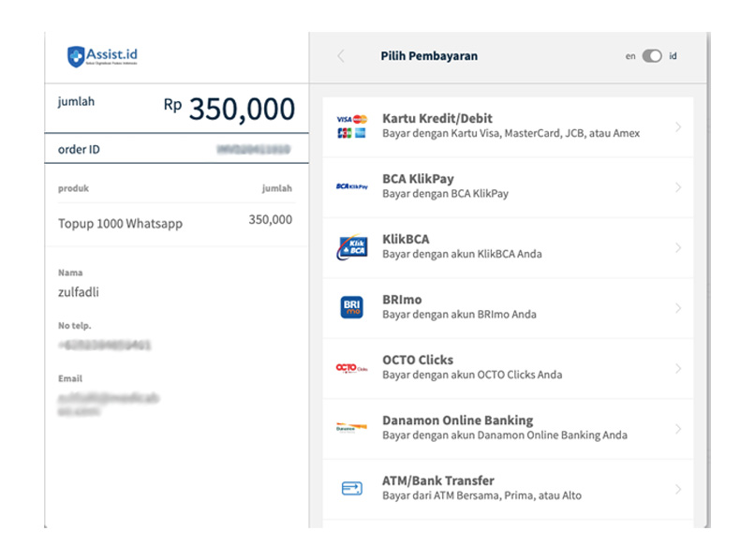This screenshot has width=755, height=560.
Task: Click the Visa/MasterCard card logos icon
Action: point(352,126)
